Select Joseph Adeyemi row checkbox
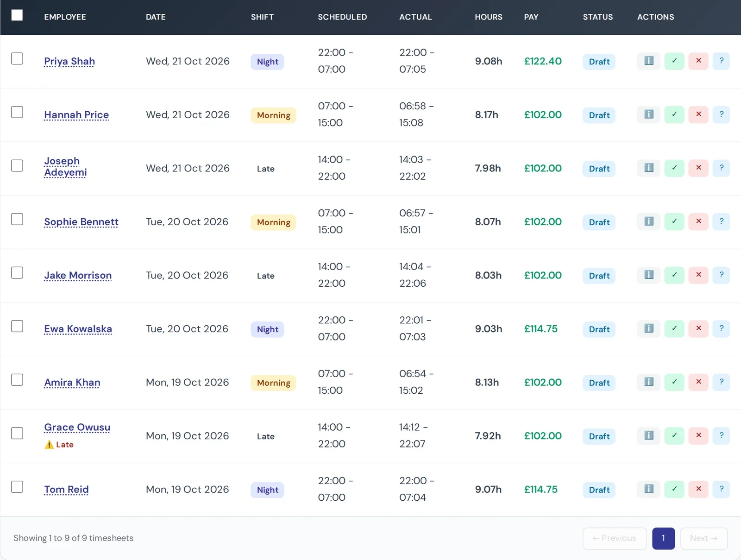741x560 pixels. 17,166
